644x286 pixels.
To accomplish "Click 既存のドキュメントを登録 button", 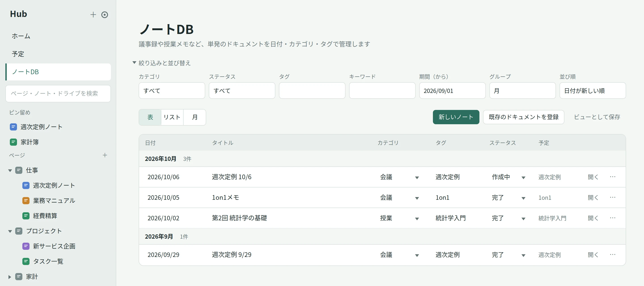I will [x=523, y=117].
